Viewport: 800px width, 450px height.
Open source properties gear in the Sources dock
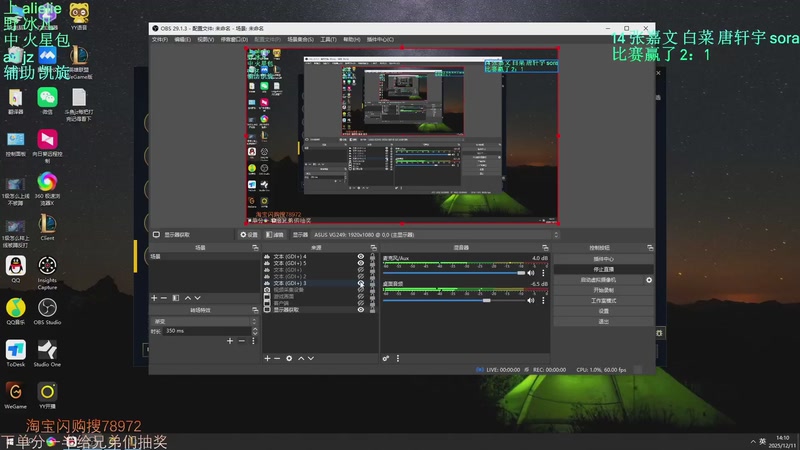click(x=289, y=359)
